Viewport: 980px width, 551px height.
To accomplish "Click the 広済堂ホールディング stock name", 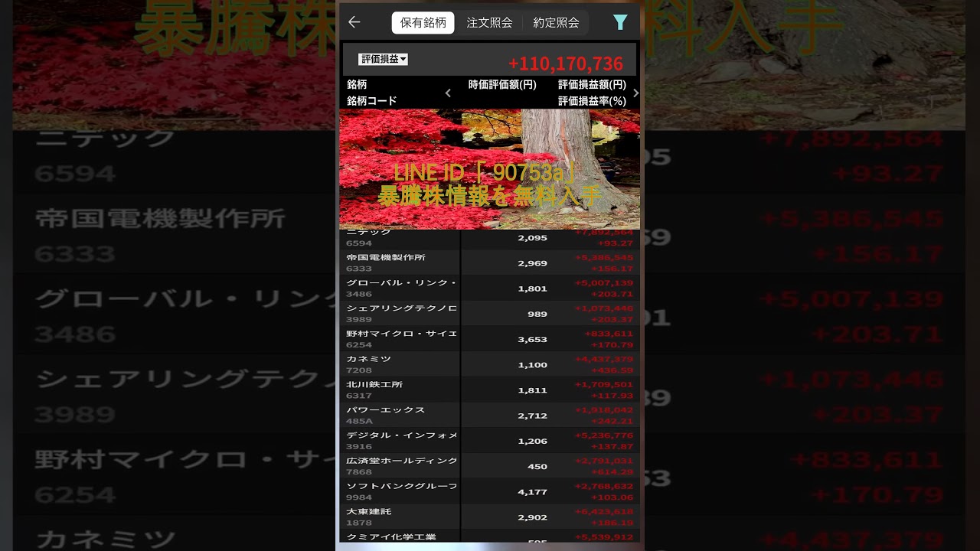I will tap(401, 461).
